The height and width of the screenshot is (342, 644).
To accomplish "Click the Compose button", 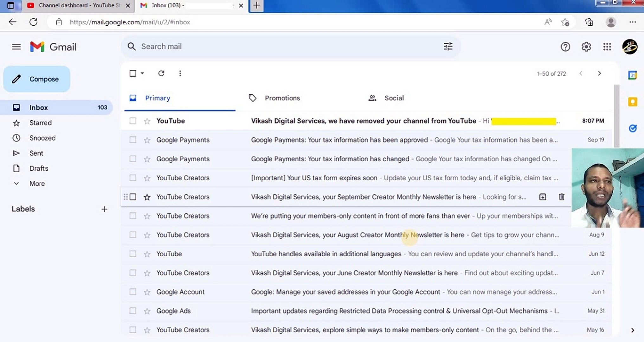I will point(36,79).
